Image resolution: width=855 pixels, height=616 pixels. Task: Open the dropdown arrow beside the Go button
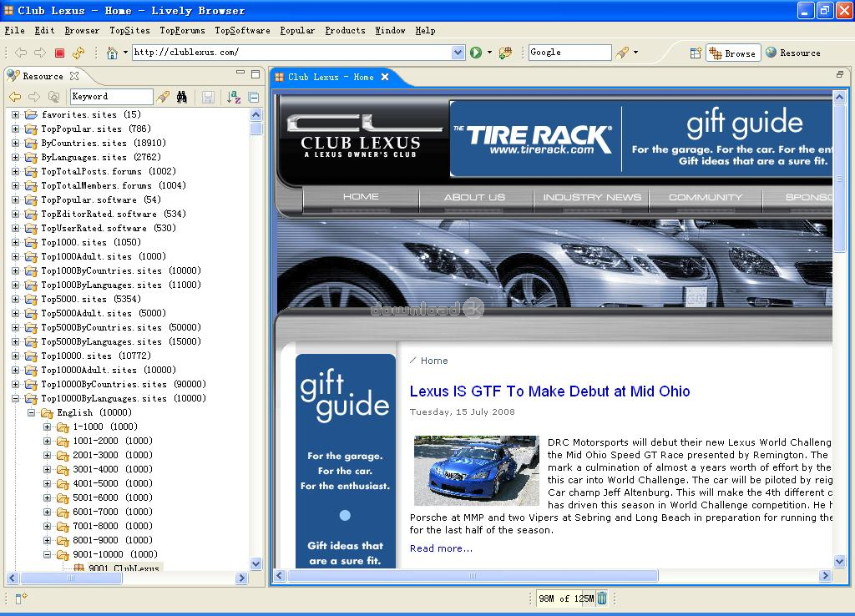[x=489, y=53]
